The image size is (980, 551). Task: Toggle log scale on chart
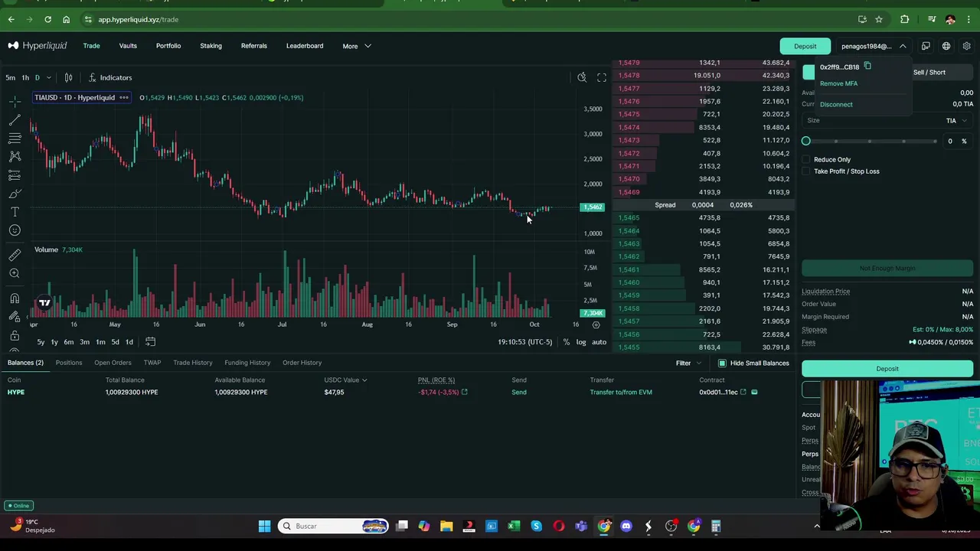pyautogui.click(x=581, y=342)
